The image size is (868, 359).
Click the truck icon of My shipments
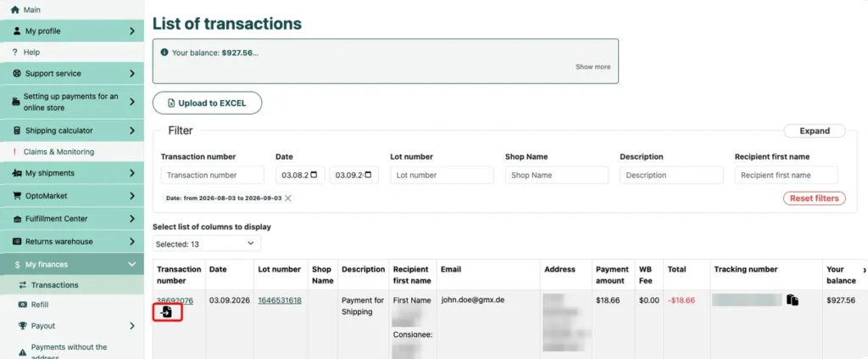point(17,173)
